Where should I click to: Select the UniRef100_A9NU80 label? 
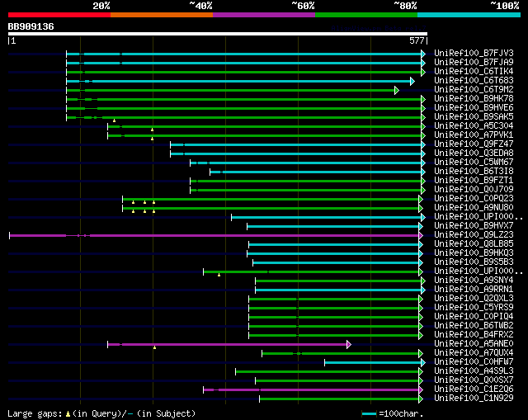[x=474, y=208]
